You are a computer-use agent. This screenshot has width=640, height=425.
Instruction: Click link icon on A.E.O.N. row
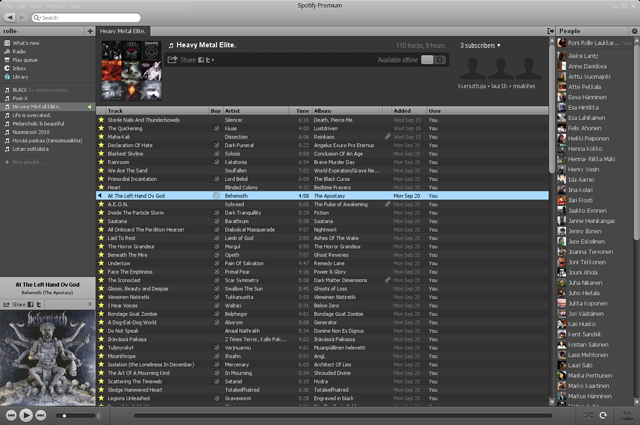(388, 204)
